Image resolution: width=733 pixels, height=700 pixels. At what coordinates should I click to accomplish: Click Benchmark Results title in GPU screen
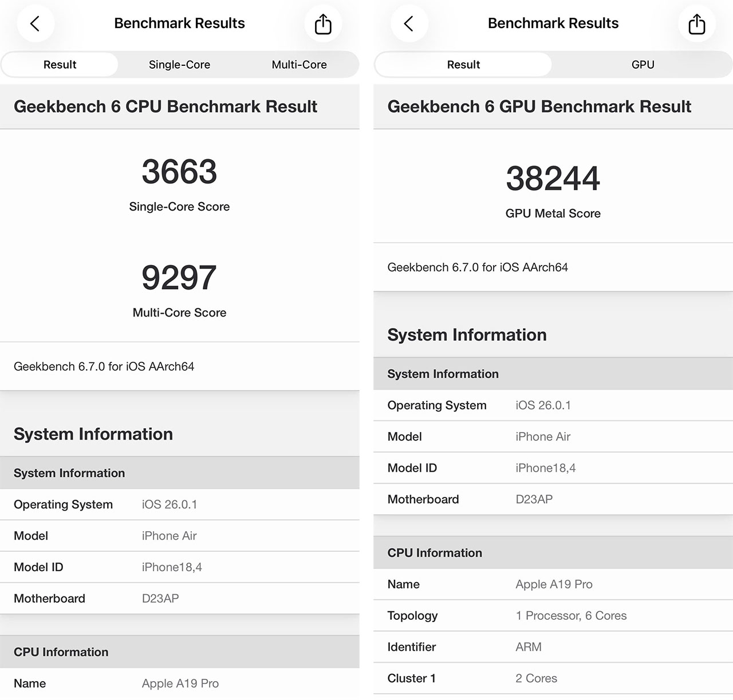coord(553,23)
